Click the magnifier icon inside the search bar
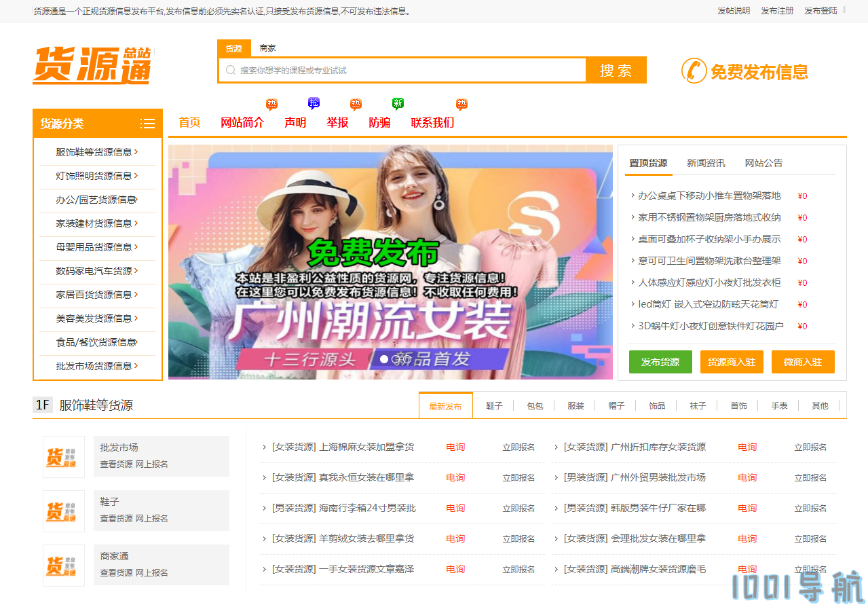This screenshot has width=868, height=607. 229,70
